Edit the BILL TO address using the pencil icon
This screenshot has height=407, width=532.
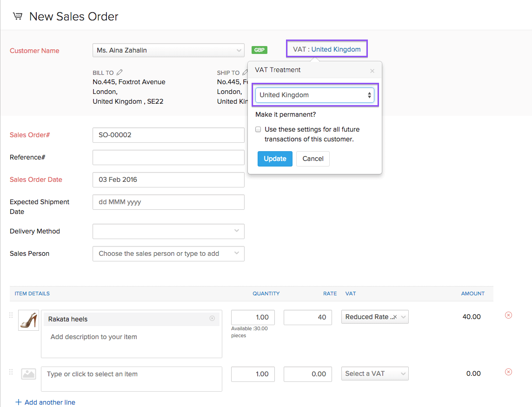[119, 72]
